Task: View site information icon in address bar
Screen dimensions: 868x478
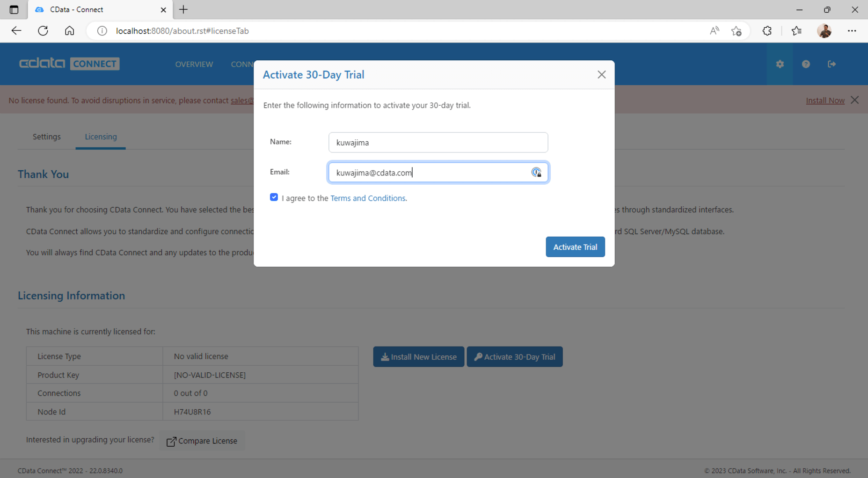Action: coord(102,31)
